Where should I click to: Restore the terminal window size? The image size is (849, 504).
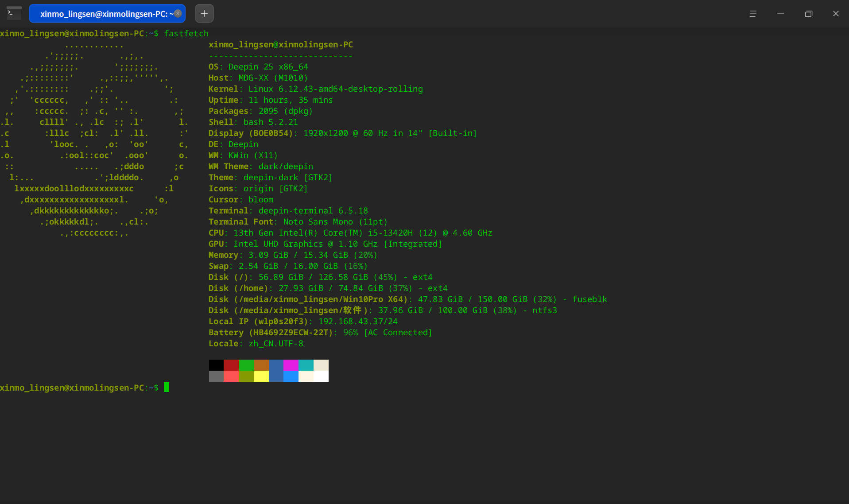tap(808, 14)
